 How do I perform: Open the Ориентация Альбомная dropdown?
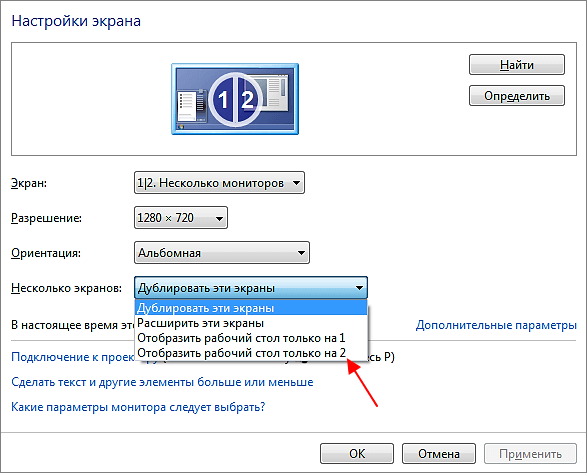tap(222, 253)
